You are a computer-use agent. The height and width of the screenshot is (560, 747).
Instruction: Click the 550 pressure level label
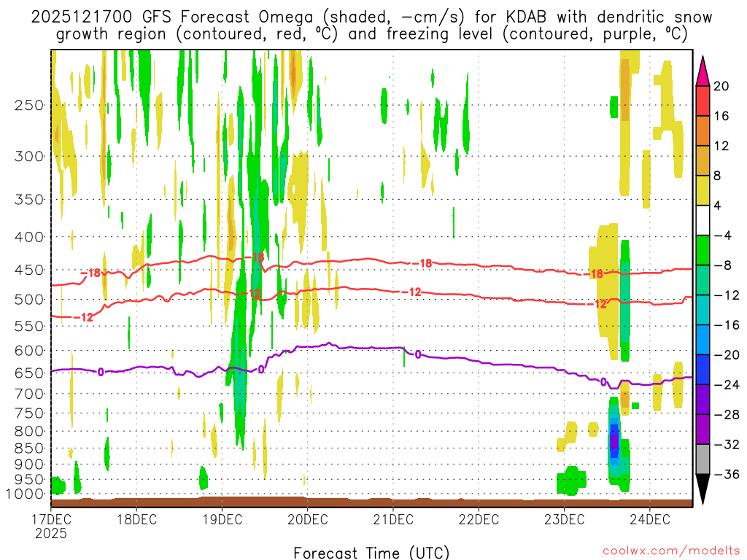coord(29,326)
